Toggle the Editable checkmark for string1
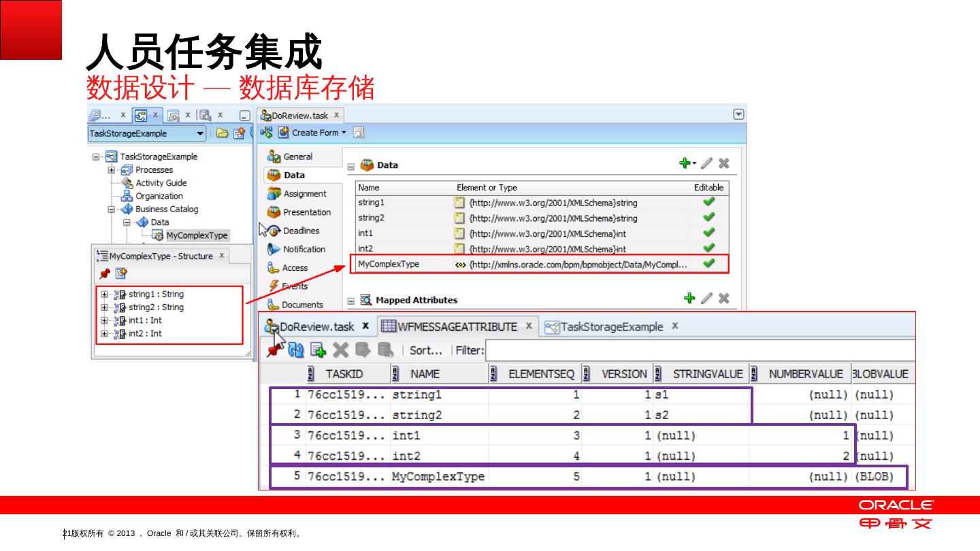This screenshot has height=551, width=980. (x=708, y=202)
